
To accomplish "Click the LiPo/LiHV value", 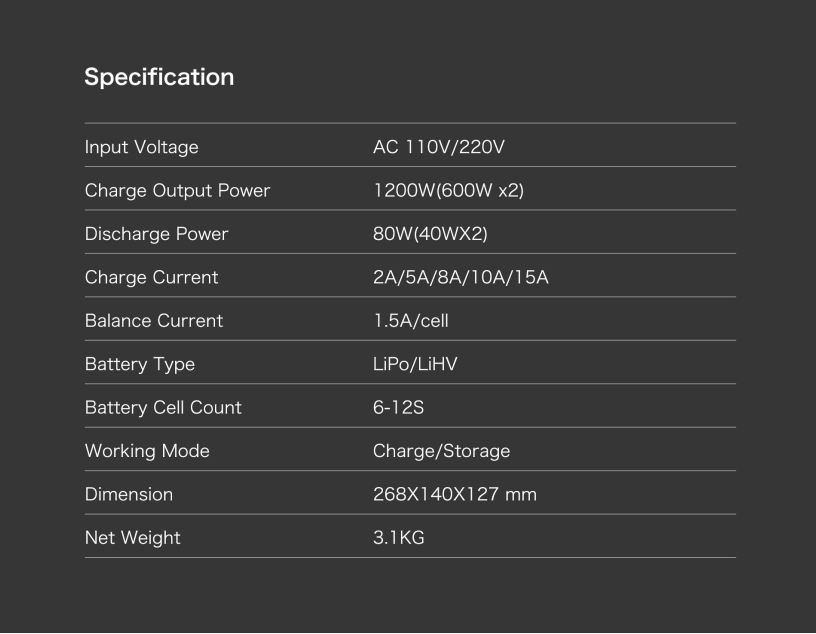I will coord(415,364).
